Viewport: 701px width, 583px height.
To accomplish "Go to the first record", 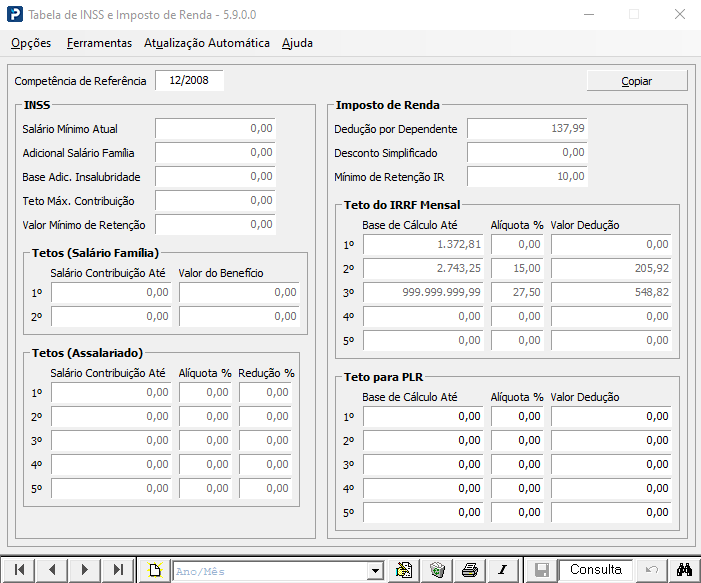I will pyautogui.click(x=19, y=570).
